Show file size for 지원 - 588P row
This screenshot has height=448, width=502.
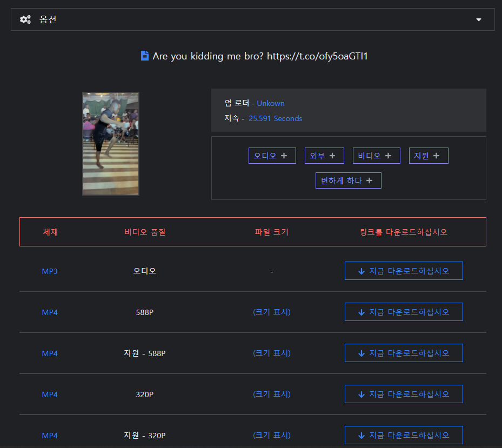point(272,353)
